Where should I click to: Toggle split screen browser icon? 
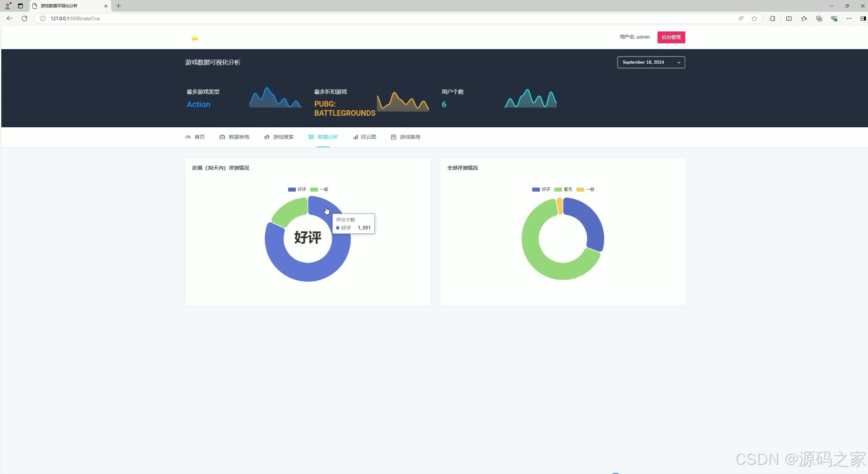tap(789, 18)
